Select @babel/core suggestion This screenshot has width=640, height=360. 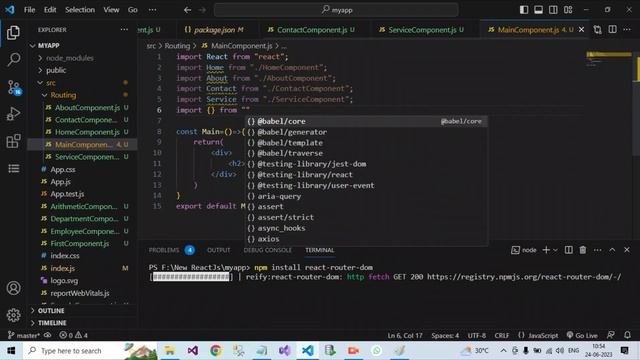tap(366, 121)
